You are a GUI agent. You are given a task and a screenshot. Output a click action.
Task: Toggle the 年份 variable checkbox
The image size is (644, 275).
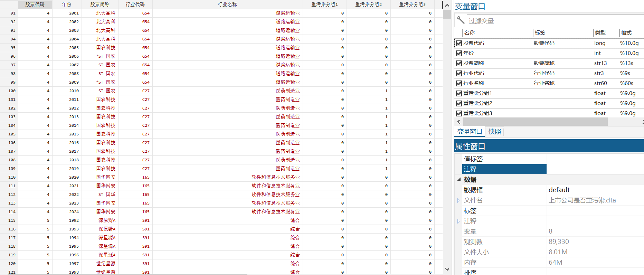click(x=459, y=53)
